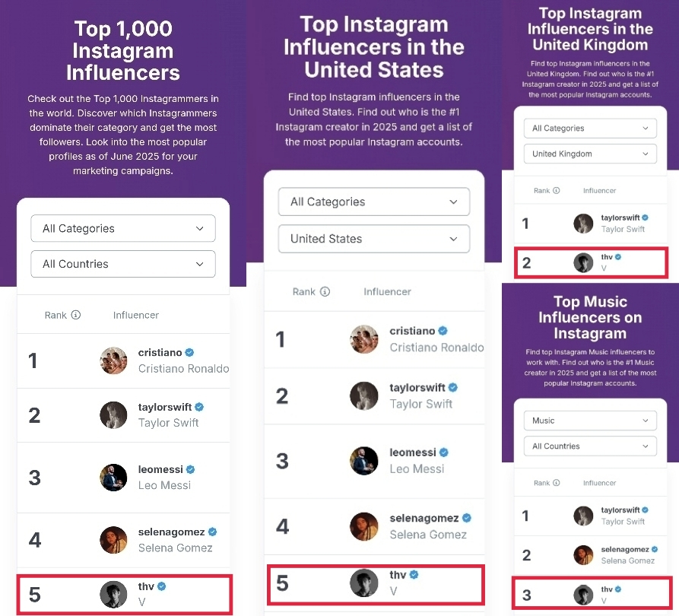Select the thv row ranked 3 in the Music list

pos(590,594)
